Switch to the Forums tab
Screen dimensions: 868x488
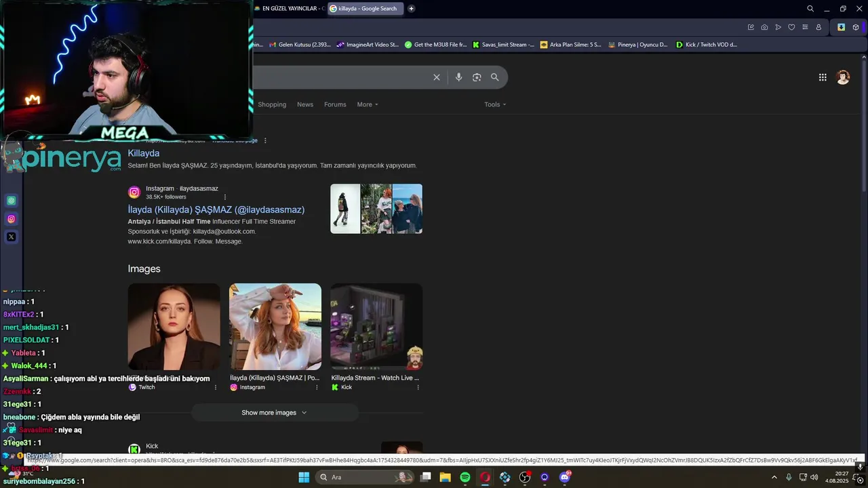pos(335,104)
